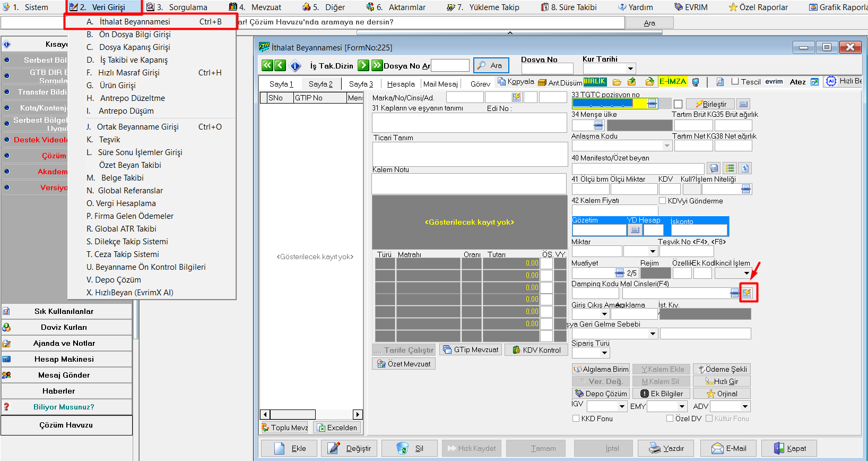868x461 pixels.
Task: Click the open folder toolbar icon
Action: [x=617, y=82]
